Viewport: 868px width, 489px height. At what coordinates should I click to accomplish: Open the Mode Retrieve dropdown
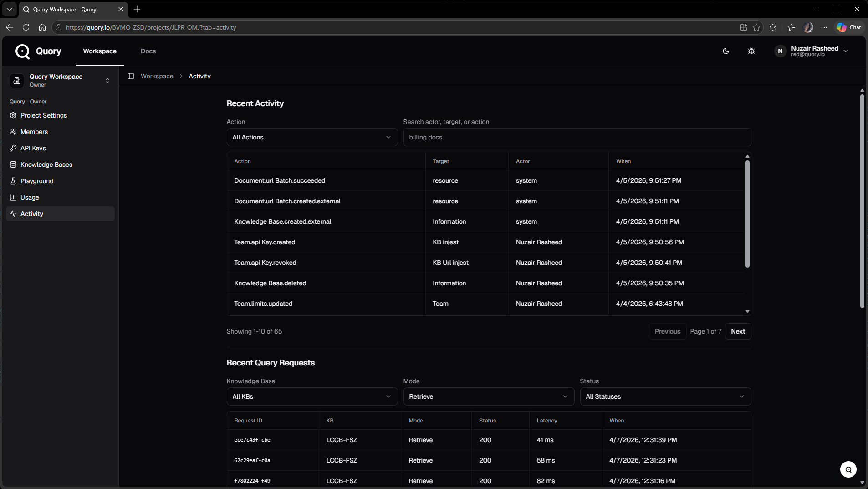tap(489, 396)
